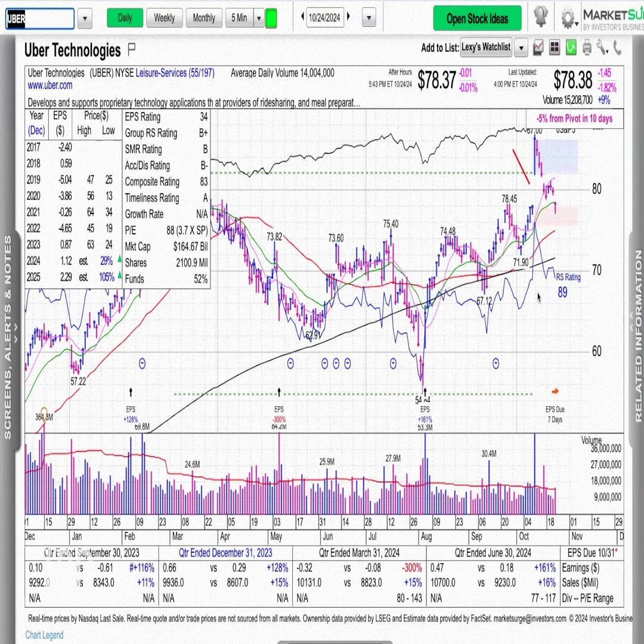This screenshot has height=644, width=644.
Task: Click the Qtr Ended December 31, 2023 header
Action: coord(225,553)
